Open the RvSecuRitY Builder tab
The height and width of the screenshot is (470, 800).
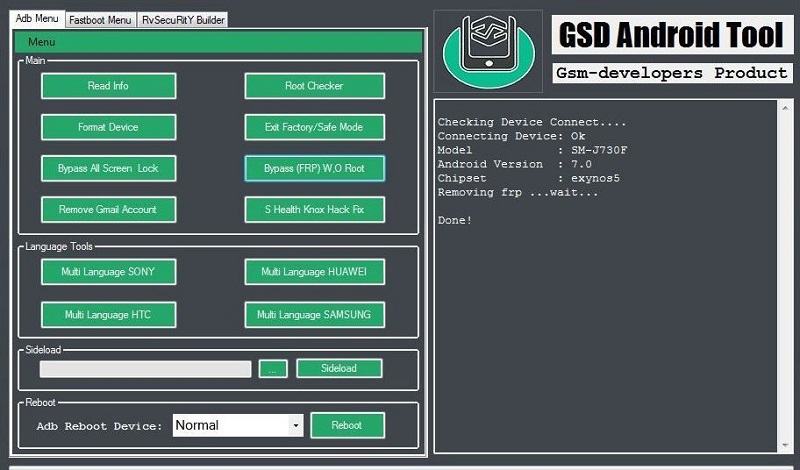tap(183, 19)
